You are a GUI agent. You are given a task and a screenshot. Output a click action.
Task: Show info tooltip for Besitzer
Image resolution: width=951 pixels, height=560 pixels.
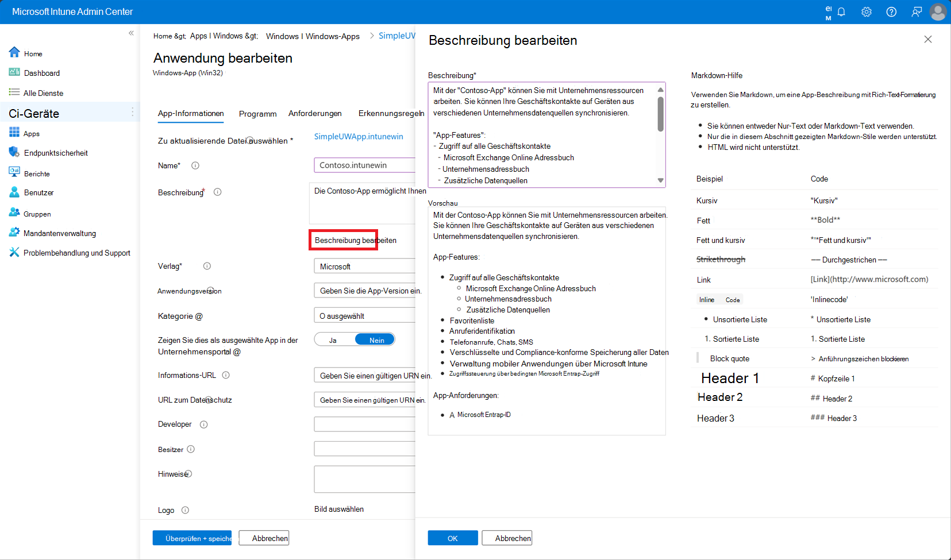(191, 449)
